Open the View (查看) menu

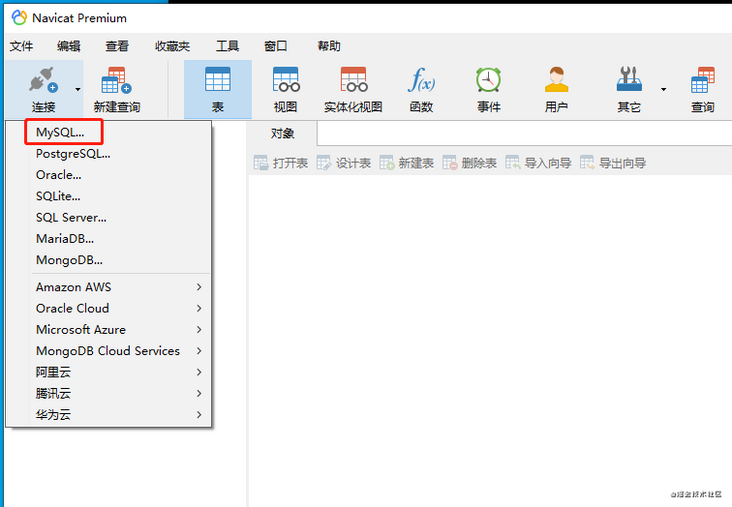point(117,46)
